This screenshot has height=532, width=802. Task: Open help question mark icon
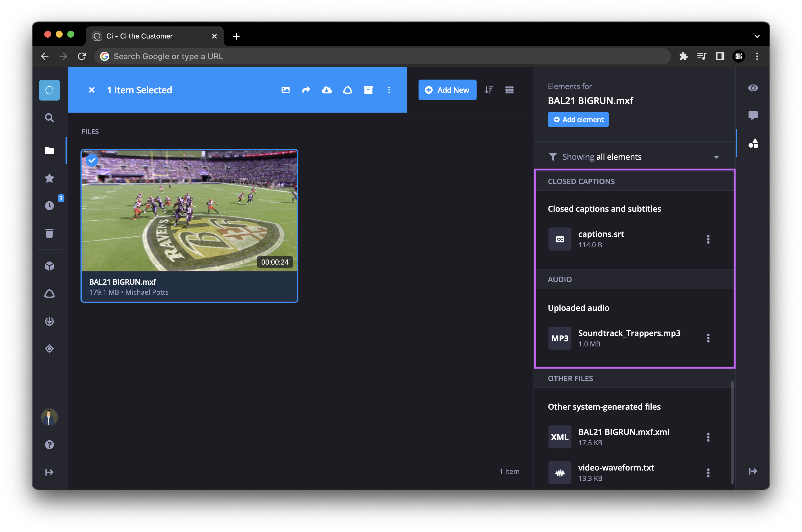click(49, 444)
